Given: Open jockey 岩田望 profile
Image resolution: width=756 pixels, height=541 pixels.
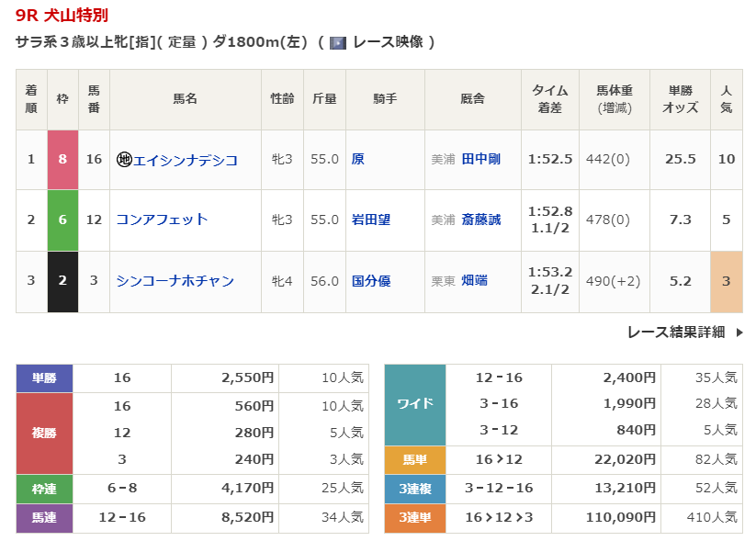Looking at the screenshot, I should tap(371, 220).
